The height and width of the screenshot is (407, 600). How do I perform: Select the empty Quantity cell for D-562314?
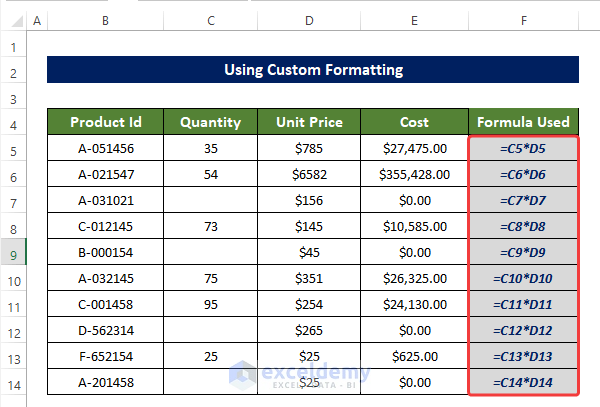[x=210, y=331]
